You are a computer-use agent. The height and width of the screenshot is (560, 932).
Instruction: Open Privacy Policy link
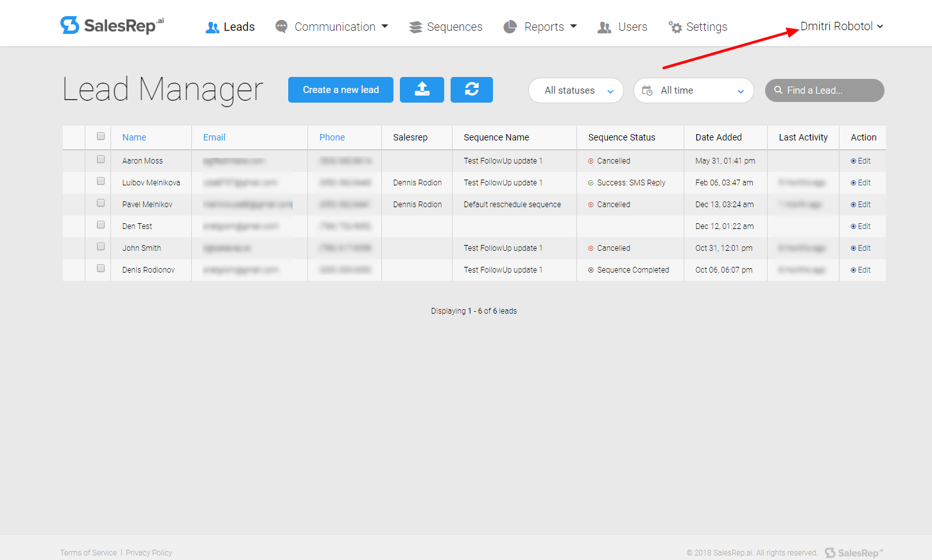tap(149, 553)
